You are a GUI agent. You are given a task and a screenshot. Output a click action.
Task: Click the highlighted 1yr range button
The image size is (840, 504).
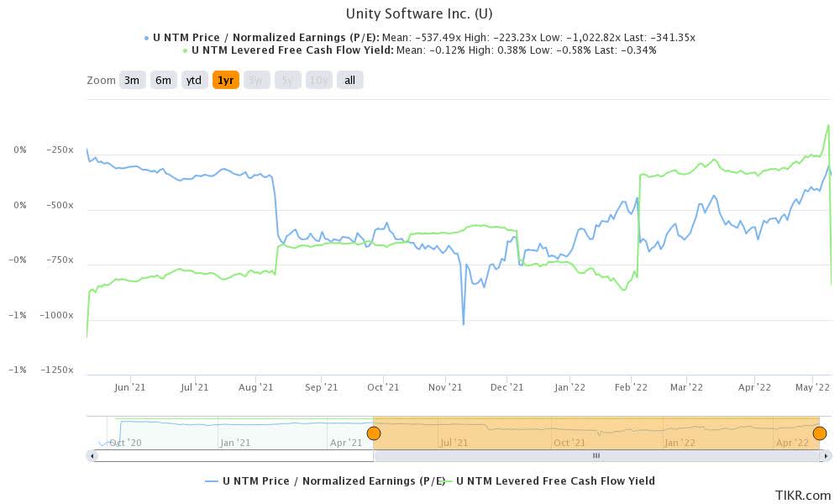point(223,80)
